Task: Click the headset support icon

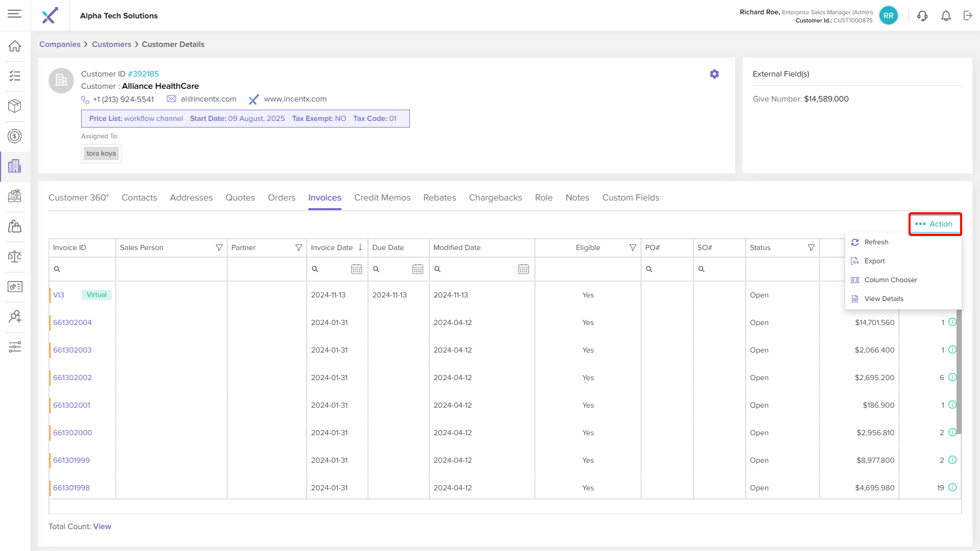Action: click(922, 16)
